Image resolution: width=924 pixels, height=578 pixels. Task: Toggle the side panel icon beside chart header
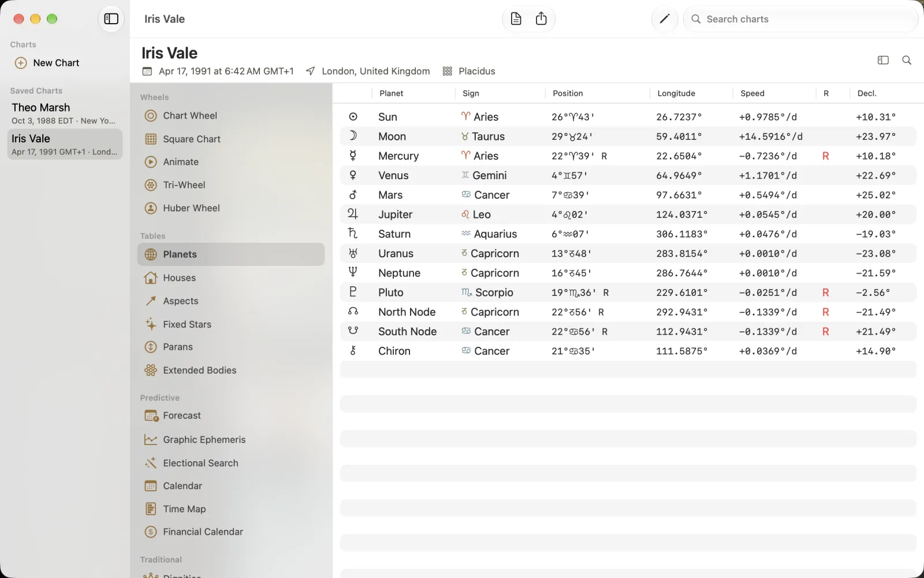tap(883, 60)
